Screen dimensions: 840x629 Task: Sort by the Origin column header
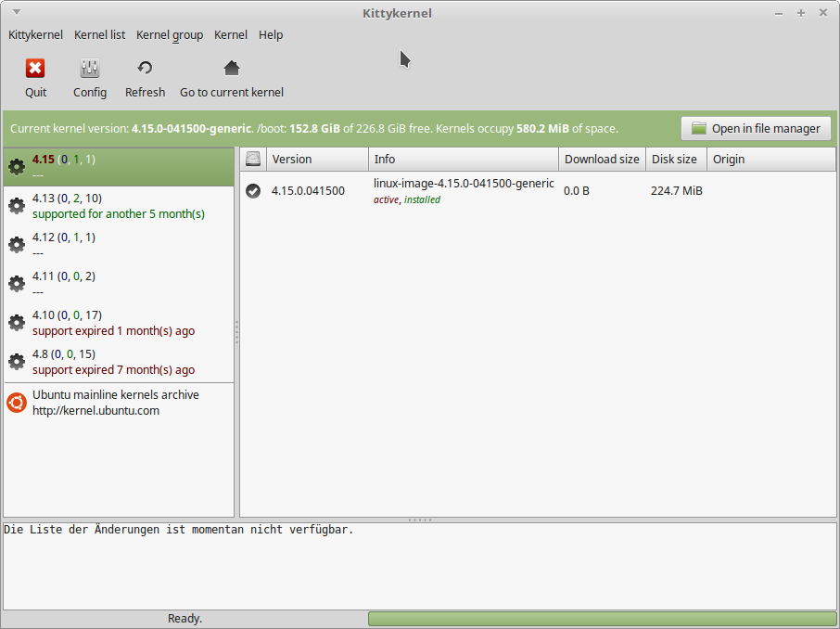(770, 160)
